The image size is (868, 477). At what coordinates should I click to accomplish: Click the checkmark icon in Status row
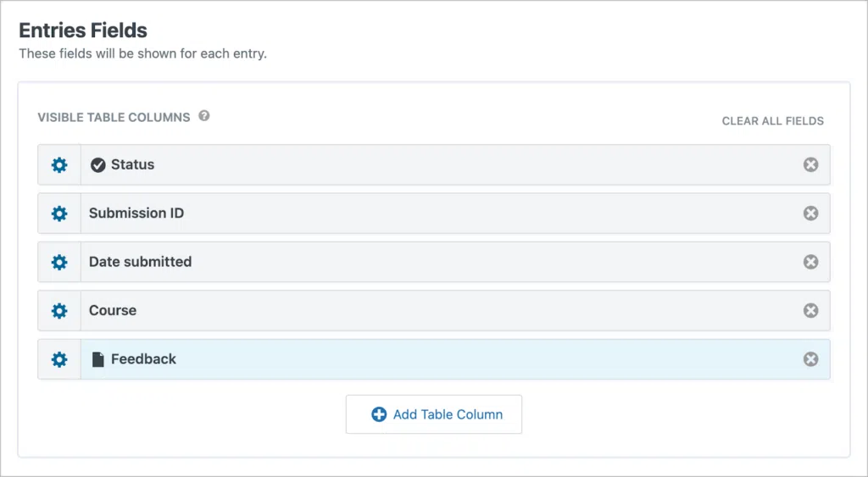(x=98, y=165)
